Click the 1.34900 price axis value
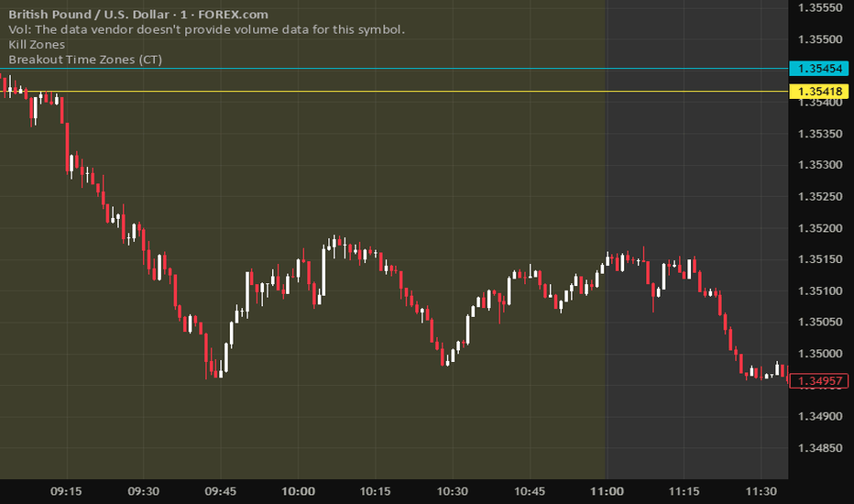 point(820,416)
